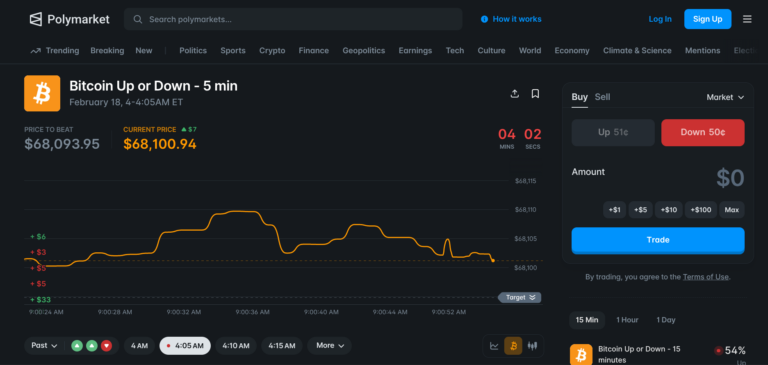Screen dimensions: 768x365
Task: Click the Trending arrow icon
Action: click(35, 50)
